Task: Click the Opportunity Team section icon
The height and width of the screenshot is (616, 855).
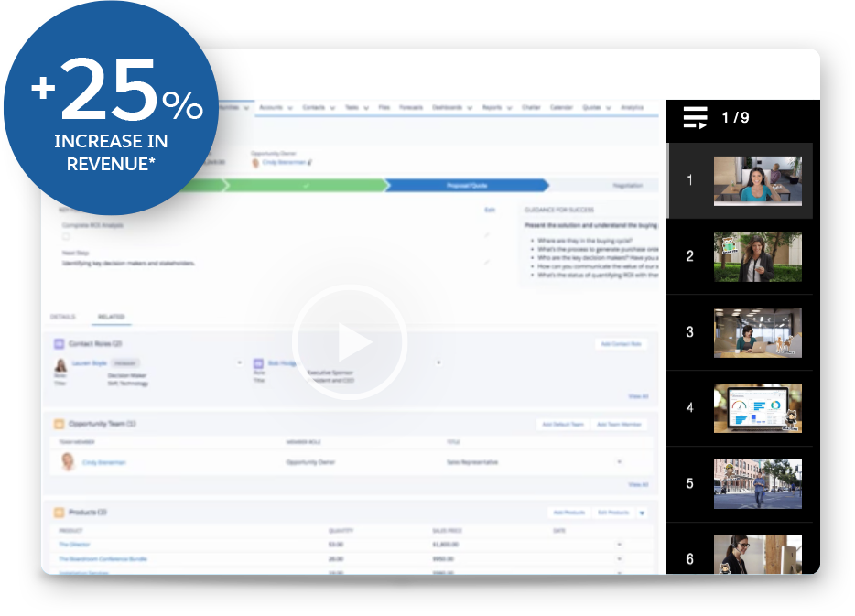Action: tap(59, 424)
